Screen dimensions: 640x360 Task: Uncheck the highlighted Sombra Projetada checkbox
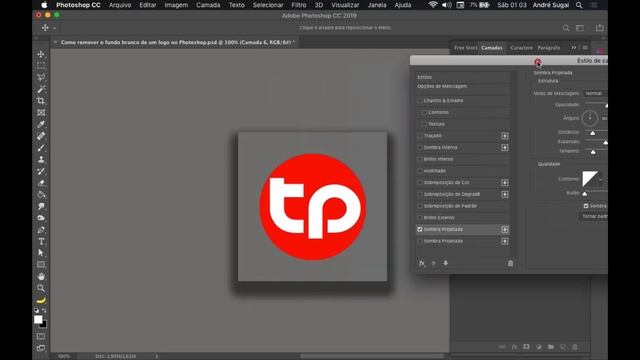(x=420, y=229)
